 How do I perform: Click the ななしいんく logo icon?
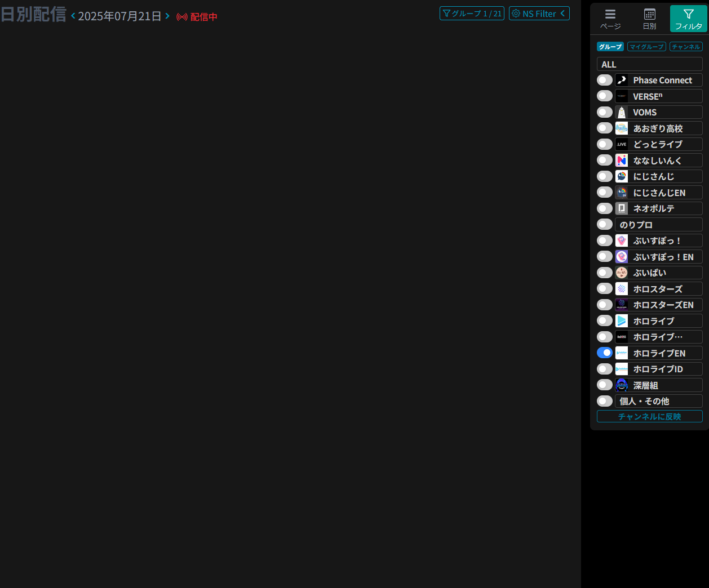622,160
